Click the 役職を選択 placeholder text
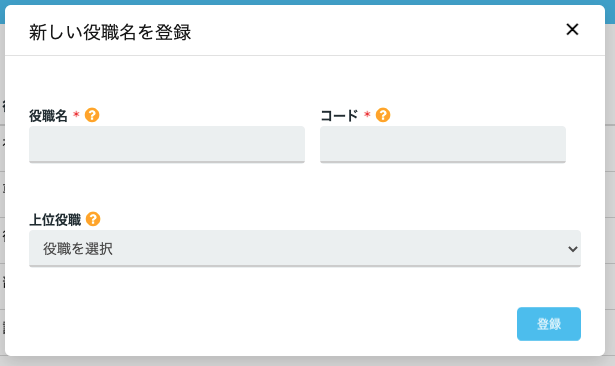615x366 pixels. (x=78, y=249)
